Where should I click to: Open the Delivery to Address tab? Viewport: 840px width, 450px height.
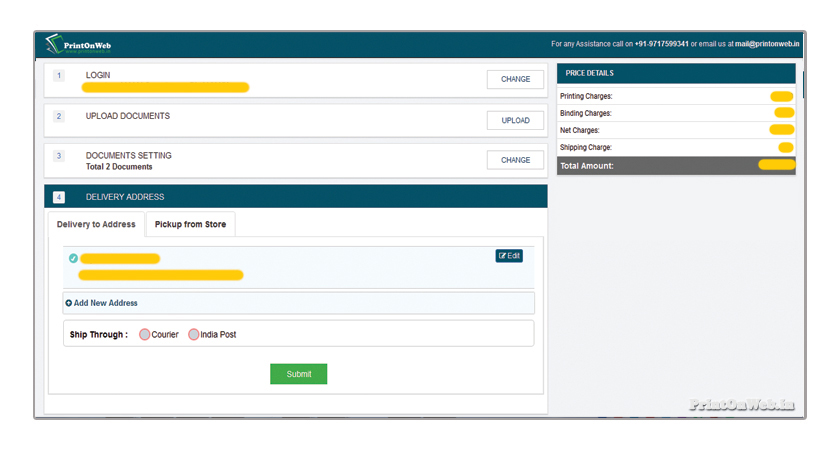pos(96,224)
